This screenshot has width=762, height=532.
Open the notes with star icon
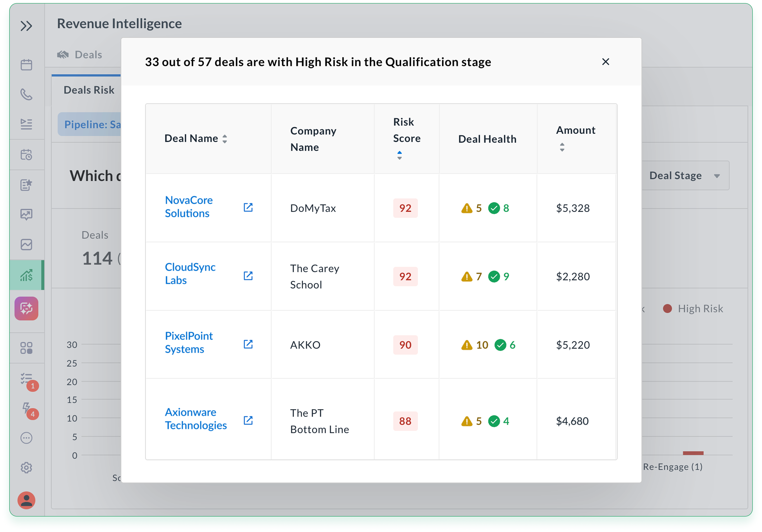click(x=26, y=185)
